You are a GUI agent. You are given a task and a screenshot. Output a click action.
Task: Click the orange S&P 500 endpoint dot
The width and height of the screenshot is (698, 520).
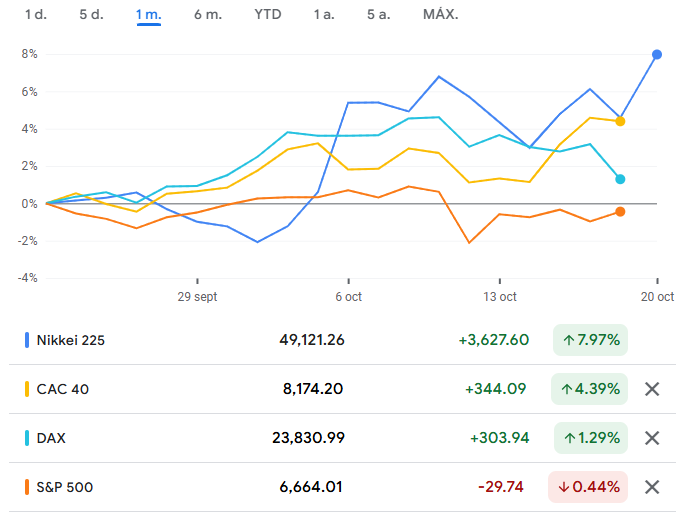click(x=621, y=212)
